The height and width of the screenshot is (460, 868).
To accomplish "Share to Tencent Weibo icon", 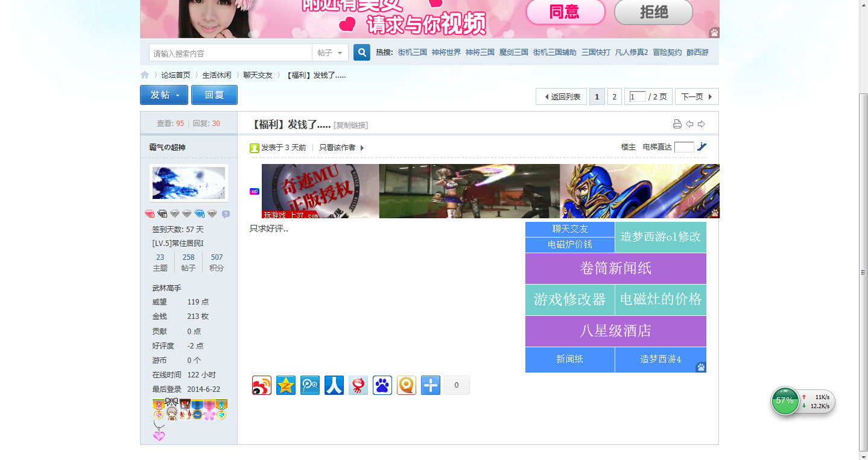I will [x=310, y=385].
